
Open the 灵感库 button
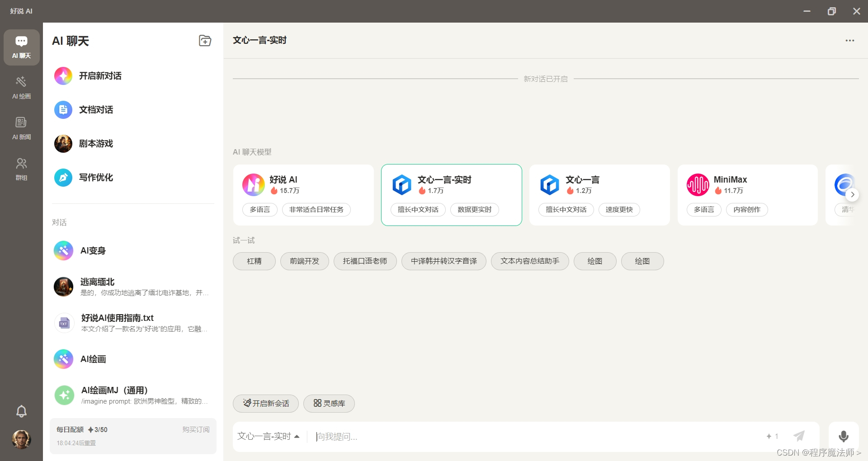click(329, 404)
